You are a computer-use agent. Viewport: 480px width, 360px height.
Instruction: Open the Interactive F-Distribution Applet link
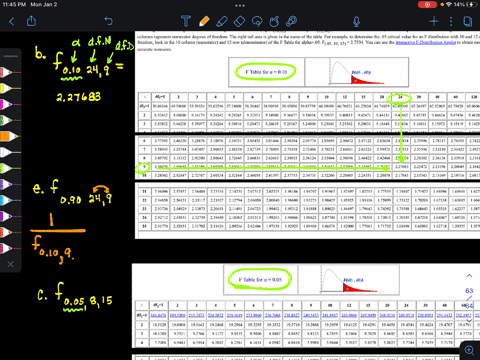click(x=425, y=43)
